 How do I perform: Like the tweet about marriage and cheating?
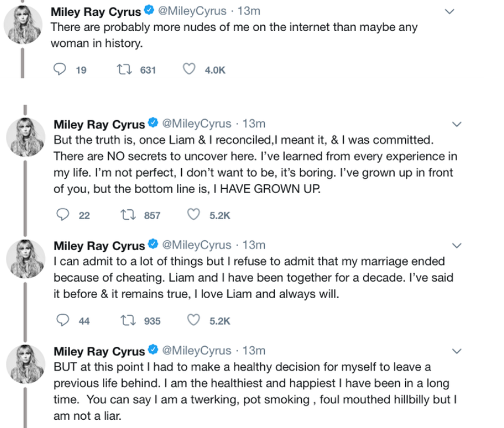[x=194, y=320]
